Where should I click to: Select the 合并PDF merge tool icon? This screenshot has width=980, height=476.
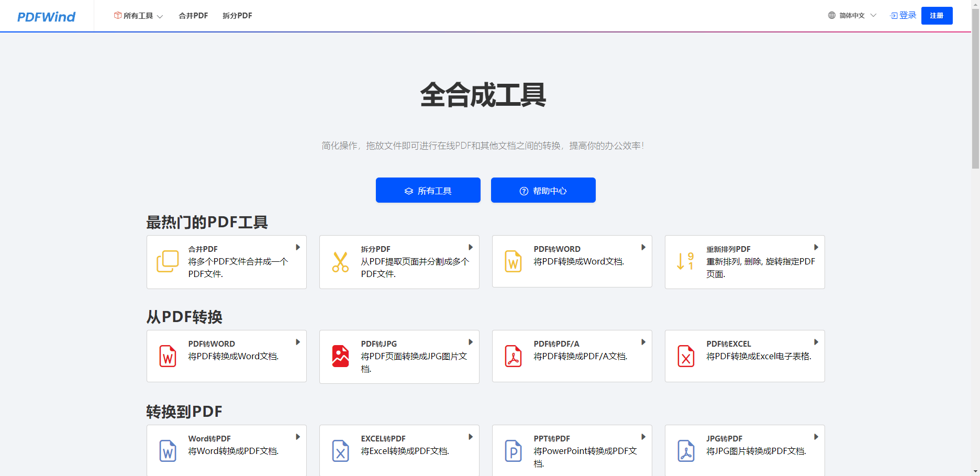coord(167,261)
